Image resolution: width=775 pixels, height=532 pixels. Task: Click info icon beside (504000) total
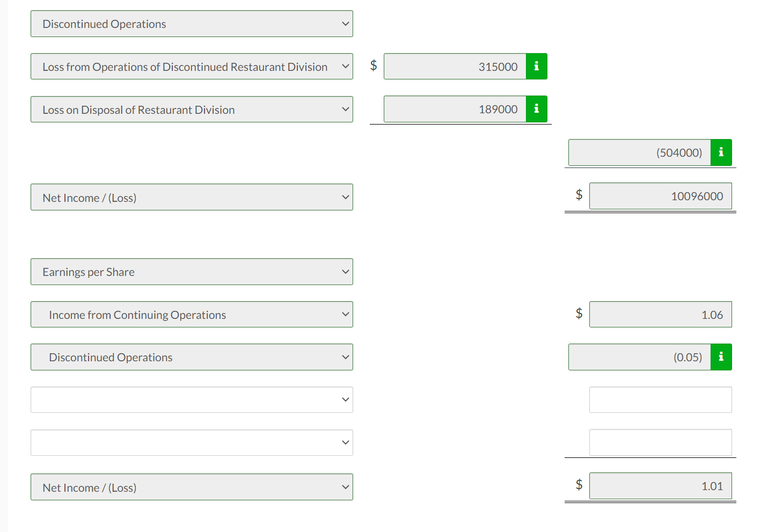point(721,152)
